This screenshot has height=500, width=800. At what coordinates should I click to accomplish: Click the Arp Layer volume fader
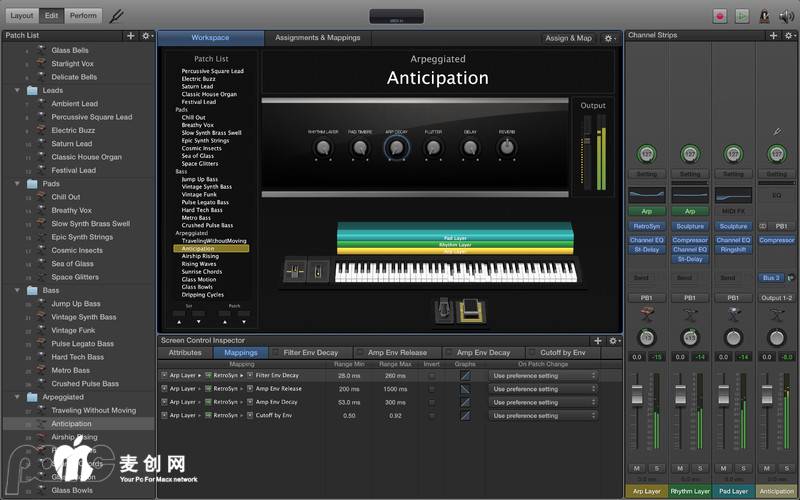click(x=637, y=397)
